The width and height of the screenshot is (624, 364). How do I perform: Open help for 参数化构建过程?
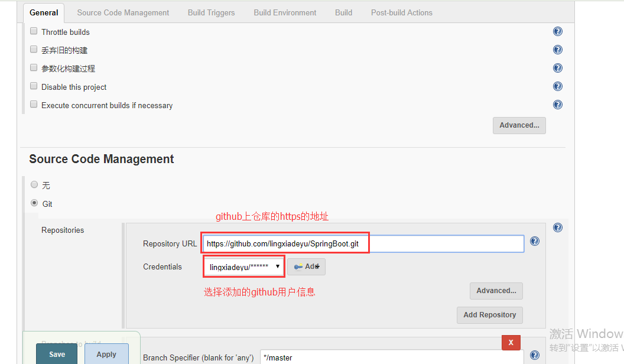tap(558, 68)
